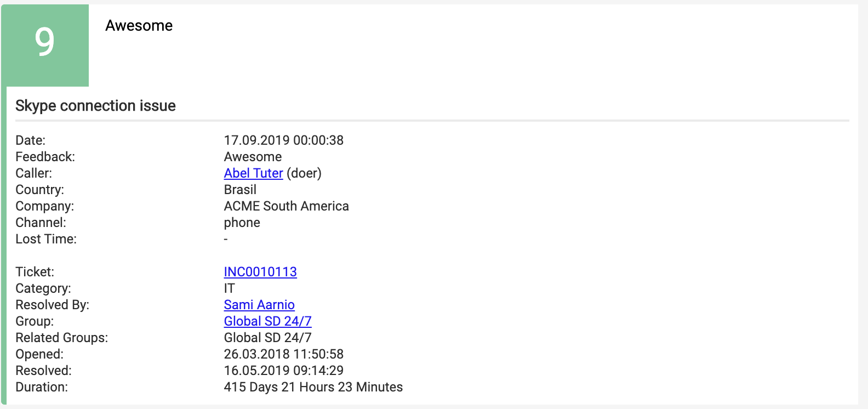Click the Duration value 415 Days
This screenshot has width=868, height=409.
313,387
